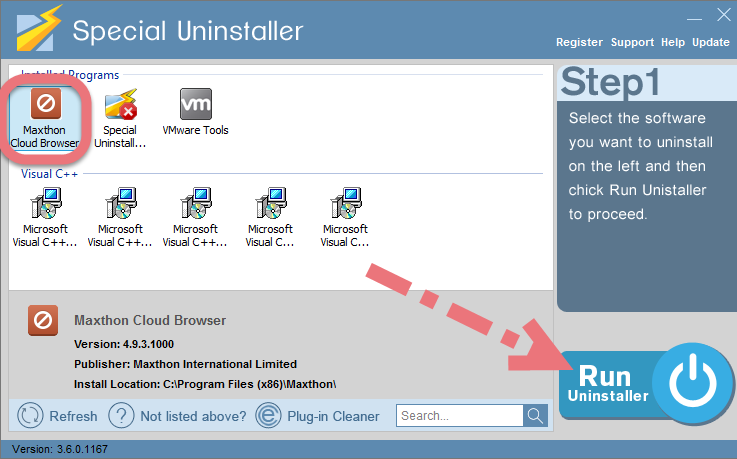737x459 pixels.
Task: Click the Version: 3.6.0.1167 status text
Action: [x=60, y=449]
